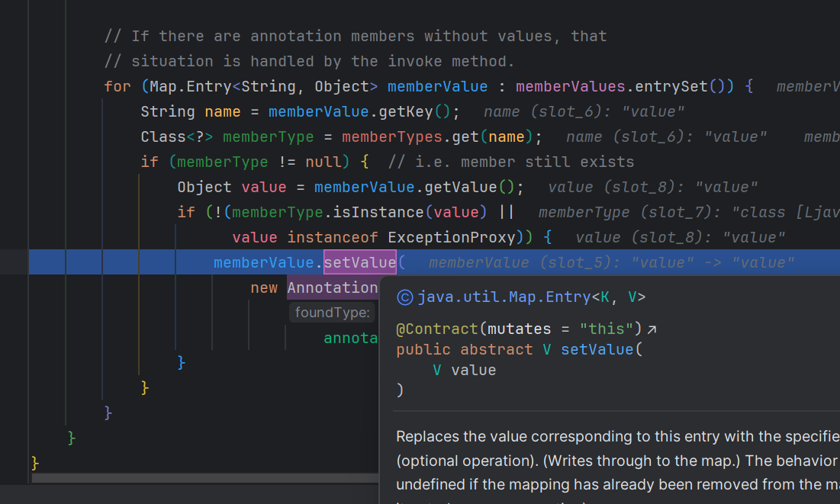Click the gutter beside the highlighted setValue line
840x504 pixels.
(x=14, y=262)
